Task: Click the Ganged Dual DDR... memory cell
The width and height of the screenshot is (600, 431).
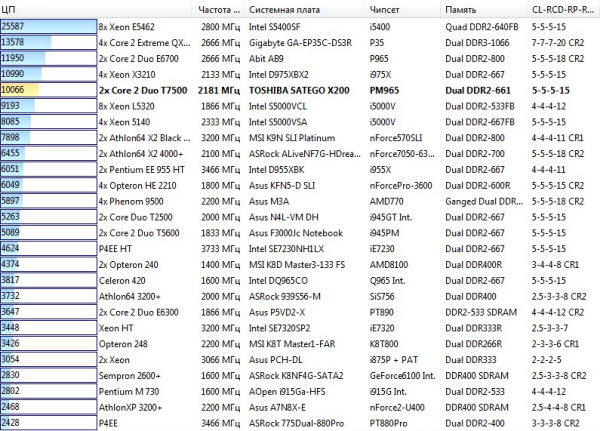Action: (484, 201)
